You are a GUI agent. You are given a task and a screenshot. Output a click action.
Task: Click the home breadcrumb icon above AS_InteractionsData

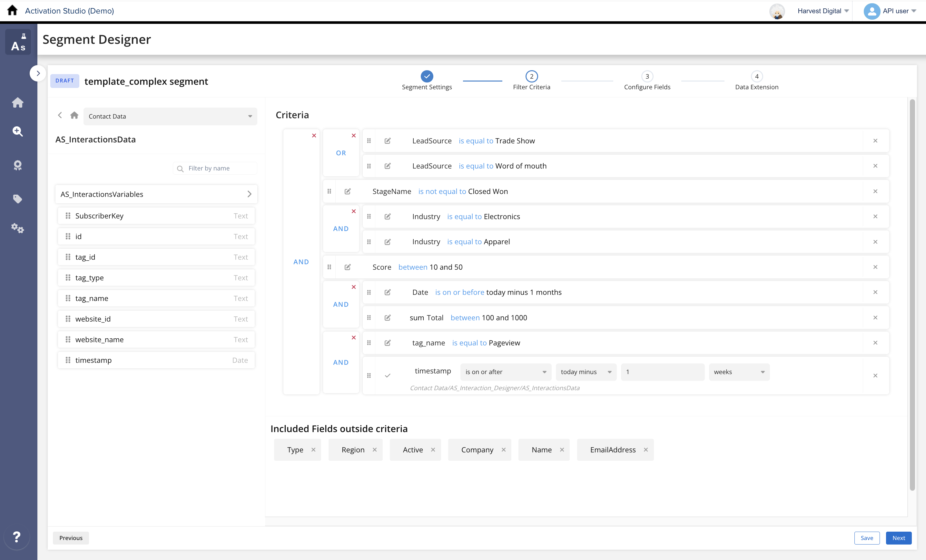coord(74,115)
